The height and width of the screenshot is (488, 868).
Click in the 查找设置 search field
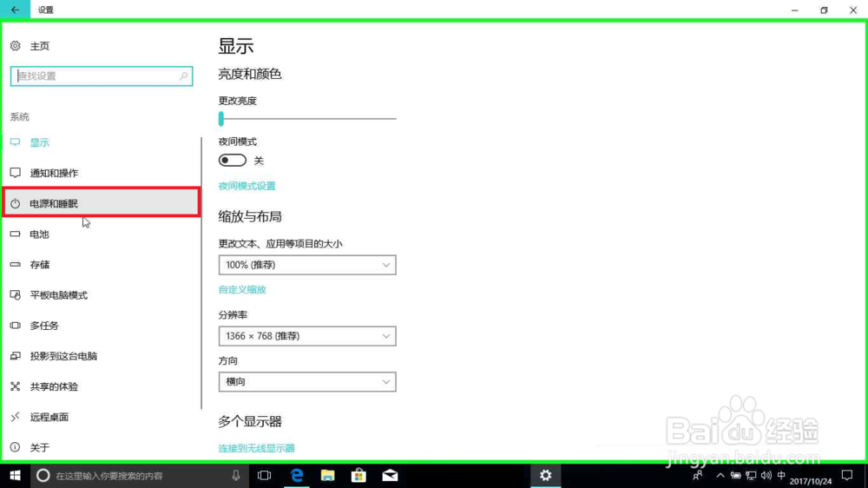[102, 76]
